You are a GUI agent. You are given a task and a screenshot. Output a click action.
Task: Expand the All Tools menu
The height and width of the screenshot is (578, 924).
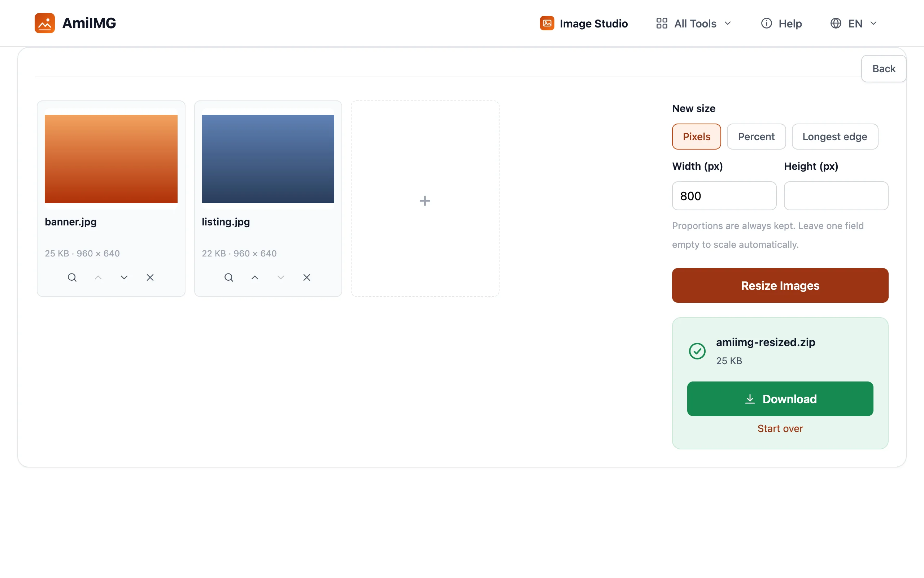click(x=694, y=23)
